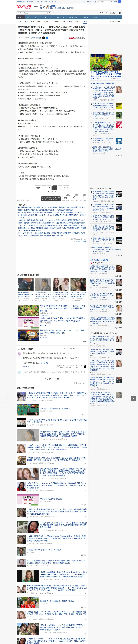The height and width of the screenshot is (644, 138).
Task: Click the web search magnifier button
Action: (120, 2)
